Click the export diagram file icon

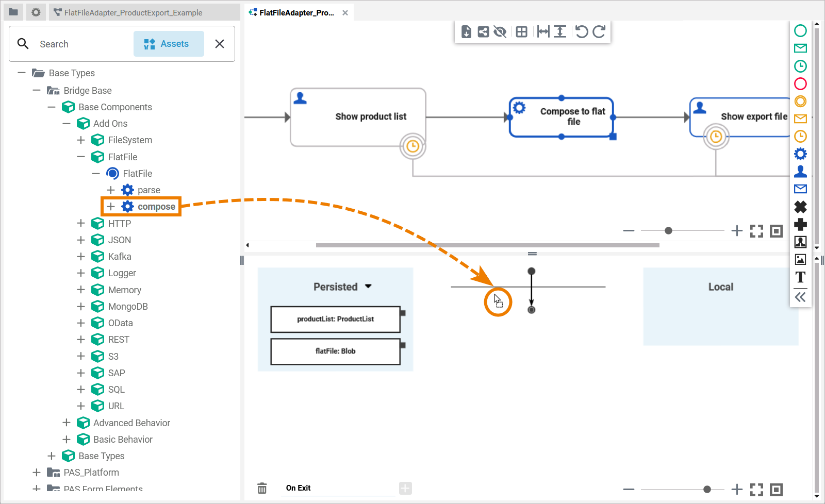466,32
